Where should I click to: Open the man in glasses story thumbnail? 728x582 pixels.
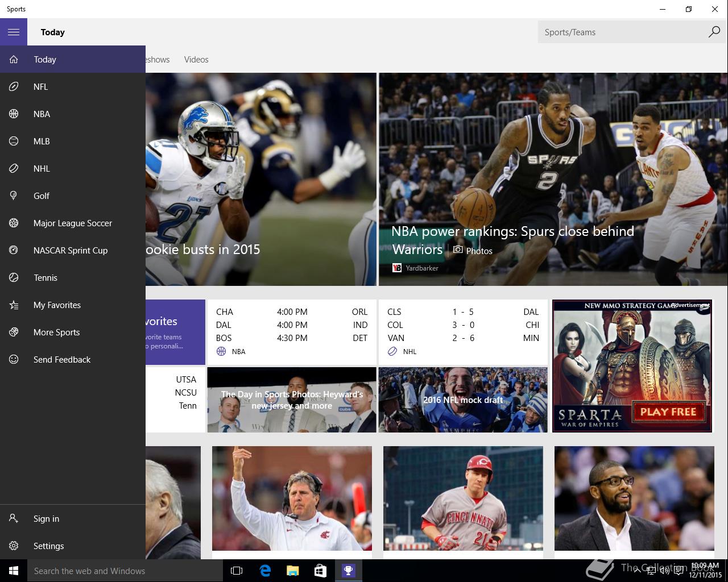(634, 498)
